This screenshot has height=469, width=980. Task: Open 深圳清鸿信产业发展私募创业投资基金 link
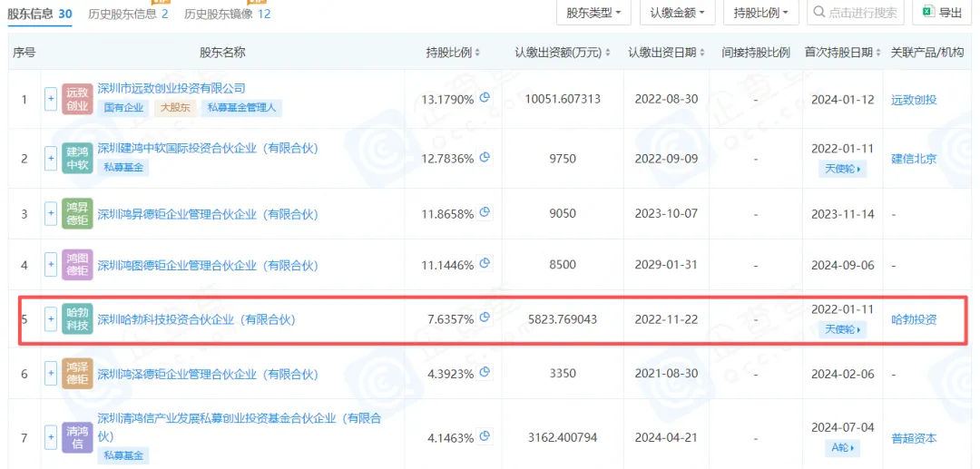tap(240, 428)
